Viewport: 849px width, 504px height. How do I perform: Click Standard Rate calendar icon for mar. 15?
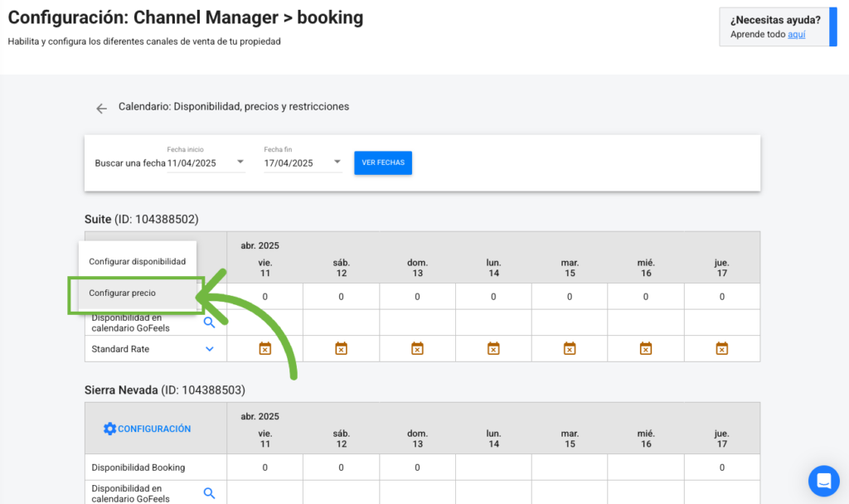pos(570,349)
